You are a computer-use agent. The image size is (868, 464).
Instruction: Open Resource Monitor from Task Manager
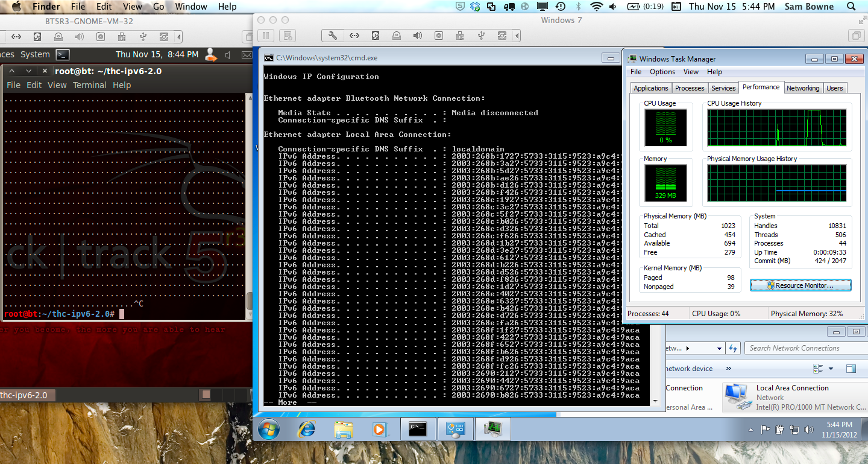pos(800,285)
